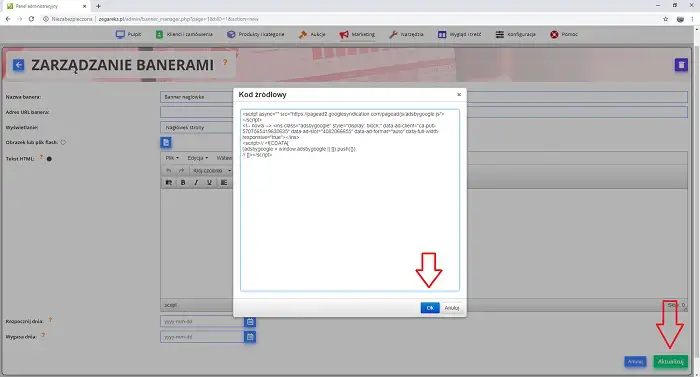Open the Edycja editor menu
Image resolution: width=700 pixels, height=377 pixels.
pos(197,158)
